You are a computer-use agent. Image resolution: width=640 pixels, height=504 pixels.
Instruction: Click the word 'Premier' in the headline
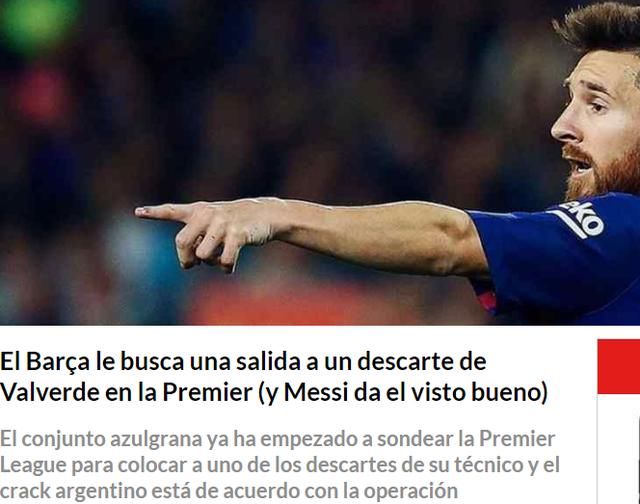[x=207, y=393]
